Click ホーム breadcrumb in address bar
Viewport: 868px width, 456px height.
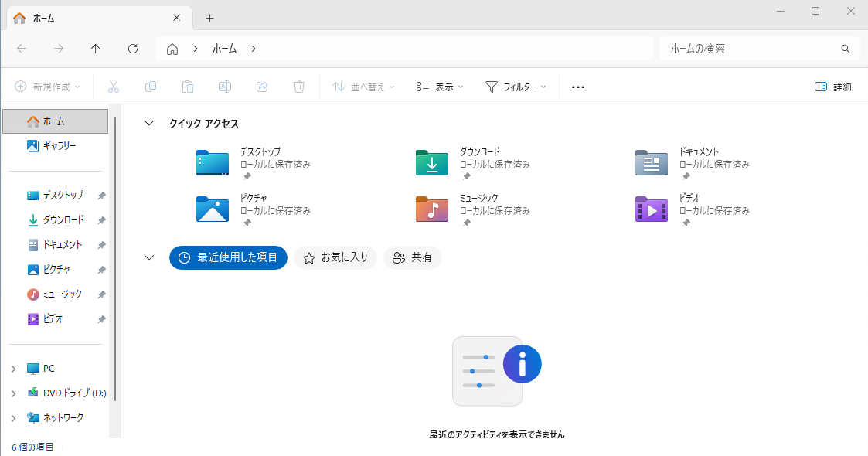[x=225, y=49]
